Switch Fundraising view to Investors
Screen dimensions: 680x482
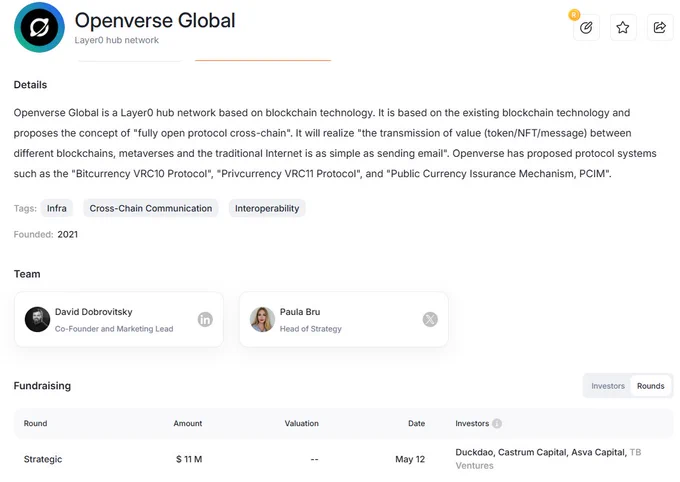pyautogui.click(x=608, y=386)
